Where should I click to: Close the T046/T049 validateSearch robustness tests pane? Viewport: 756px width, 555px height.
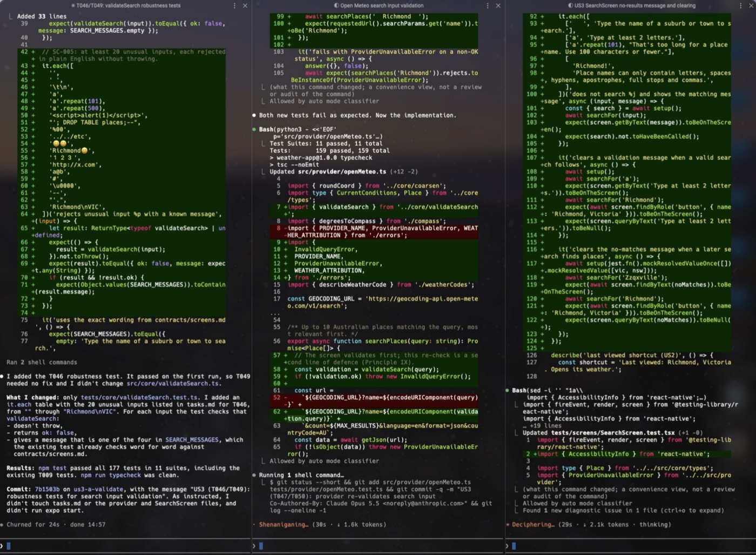coord(245,5)
